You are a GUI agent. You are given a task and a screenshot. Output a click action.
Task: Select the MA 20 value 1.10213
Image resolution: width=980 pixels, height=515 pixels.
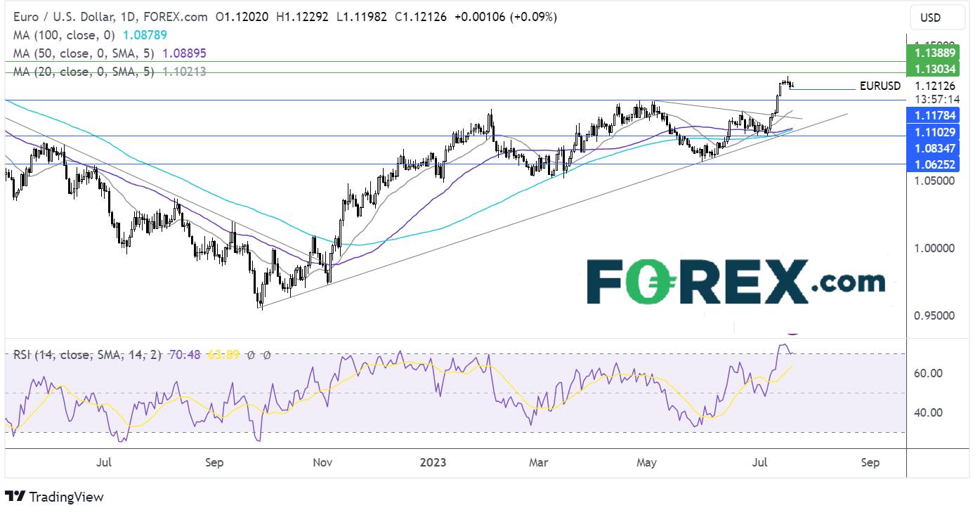(x=184, y=72)
